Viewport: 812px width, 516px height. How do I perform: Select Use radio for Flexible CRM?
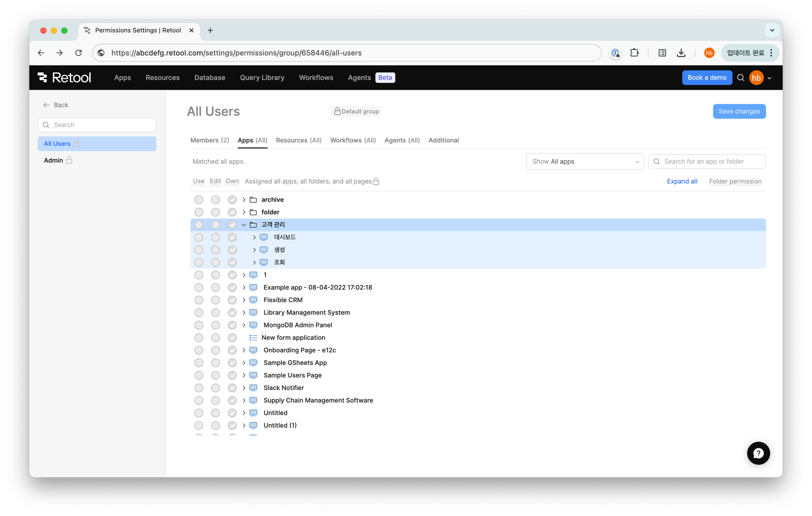click(199, 300)
